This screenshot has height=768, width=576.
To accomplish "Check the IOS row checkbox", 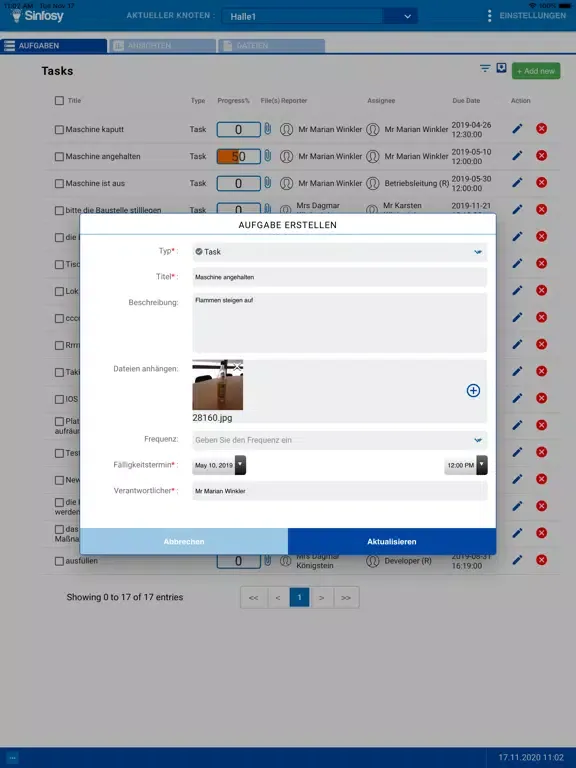I will coord(59,399).
